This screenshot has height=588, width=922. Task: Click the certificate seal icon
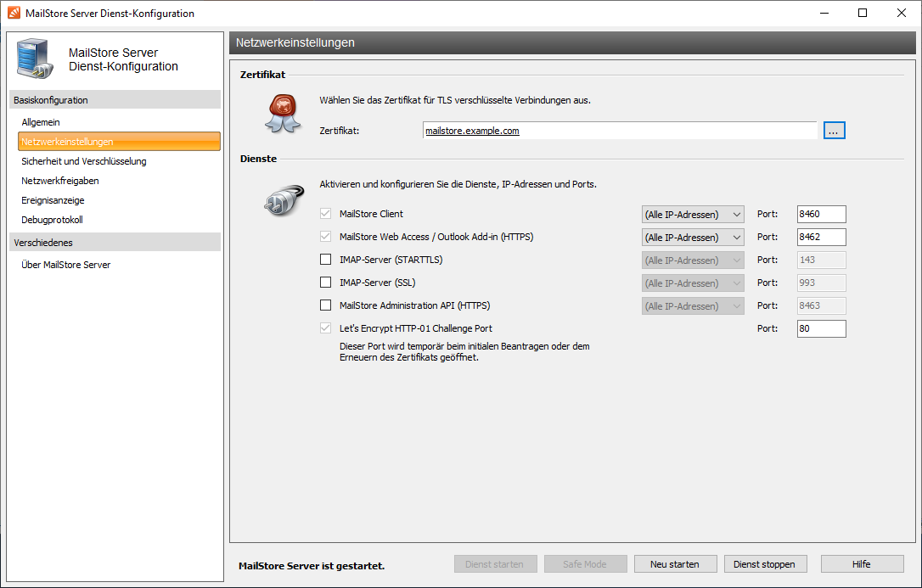click(283, 114)
